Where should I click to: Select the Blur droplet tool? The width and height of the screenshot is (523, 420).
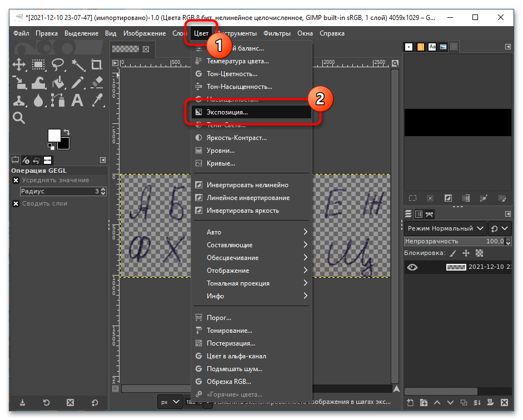coord(38,101)
